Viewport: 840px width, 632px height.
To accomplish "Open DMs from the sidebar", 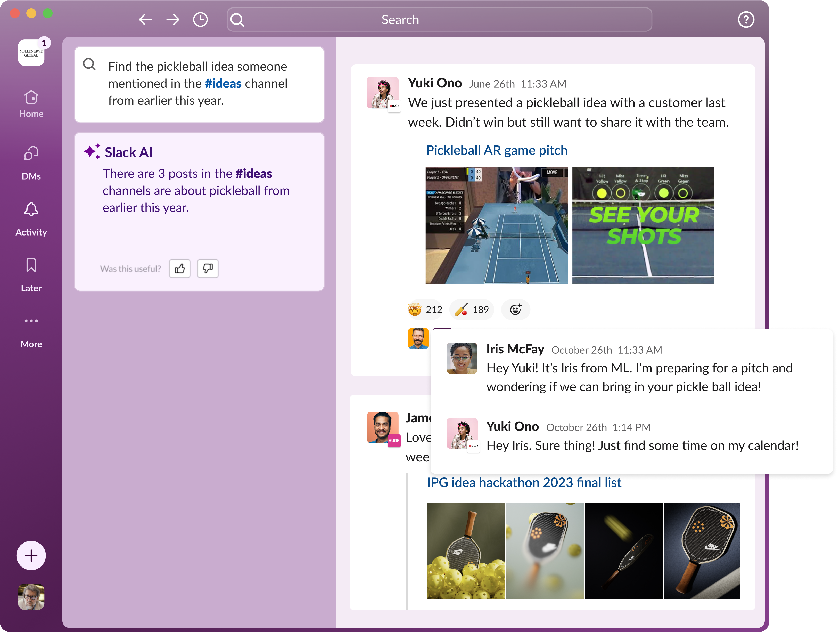I will click(x=31, y=163).
